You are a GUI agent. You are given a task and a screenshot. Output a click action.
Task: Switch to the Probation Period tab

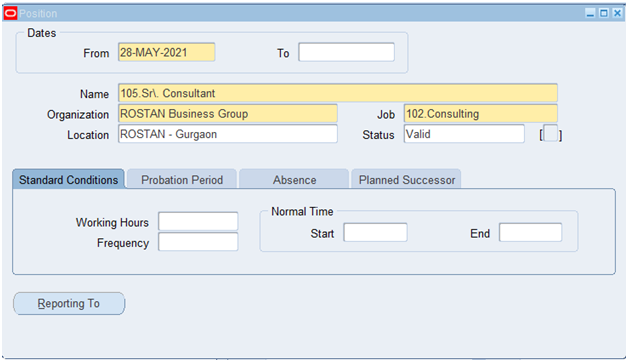pyautogui.click(x=182, y=179)
